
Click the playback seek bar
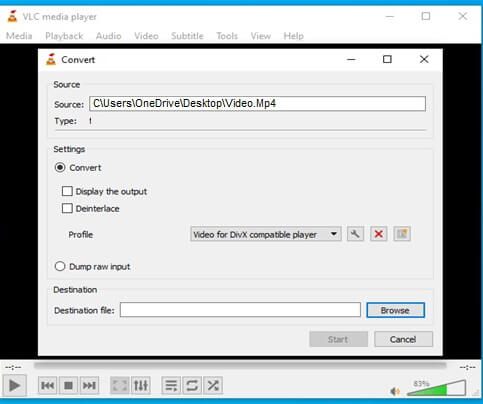tap(240, 366)
